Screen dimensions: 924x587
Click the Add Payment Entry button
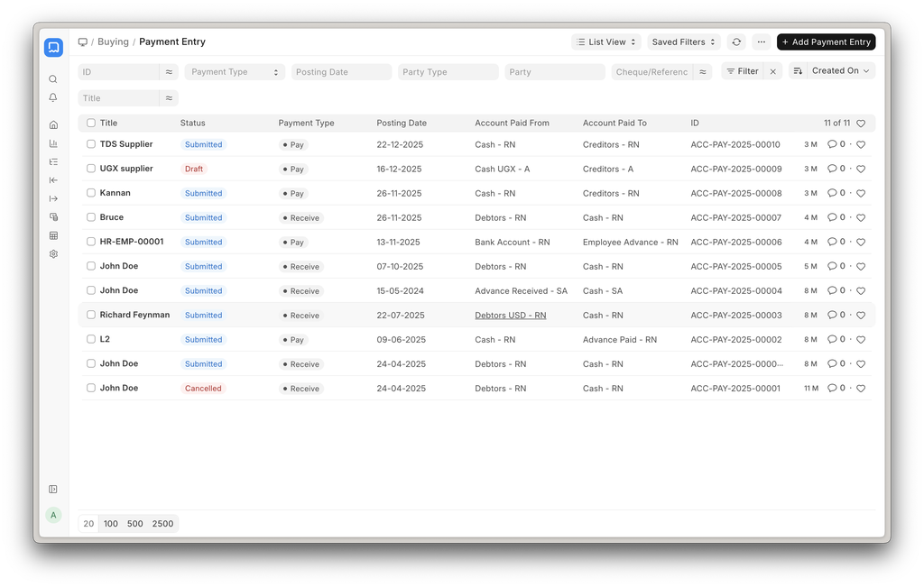coord(826,42)
